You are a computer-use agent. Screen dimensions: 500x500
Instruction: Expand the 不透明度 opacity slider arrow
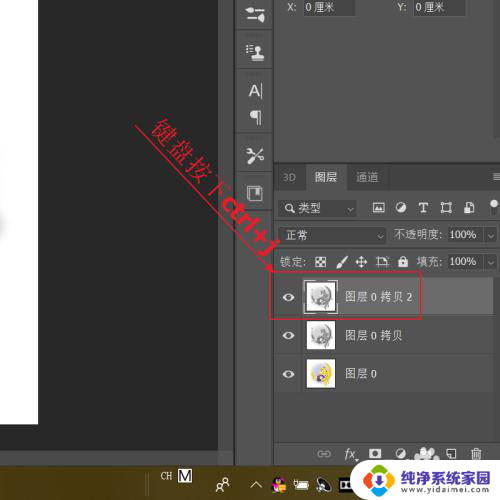tap(491, 235)
